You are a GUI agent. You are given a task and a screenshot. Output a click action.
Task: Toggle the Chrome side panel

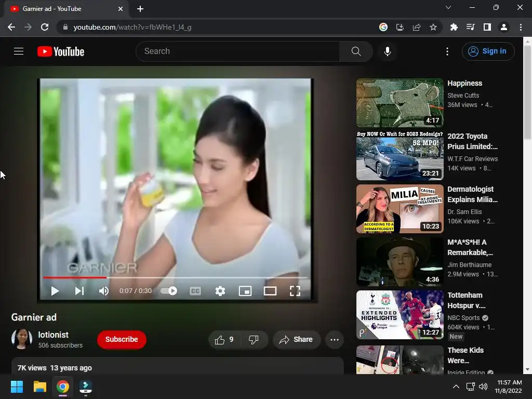(487, 27)
